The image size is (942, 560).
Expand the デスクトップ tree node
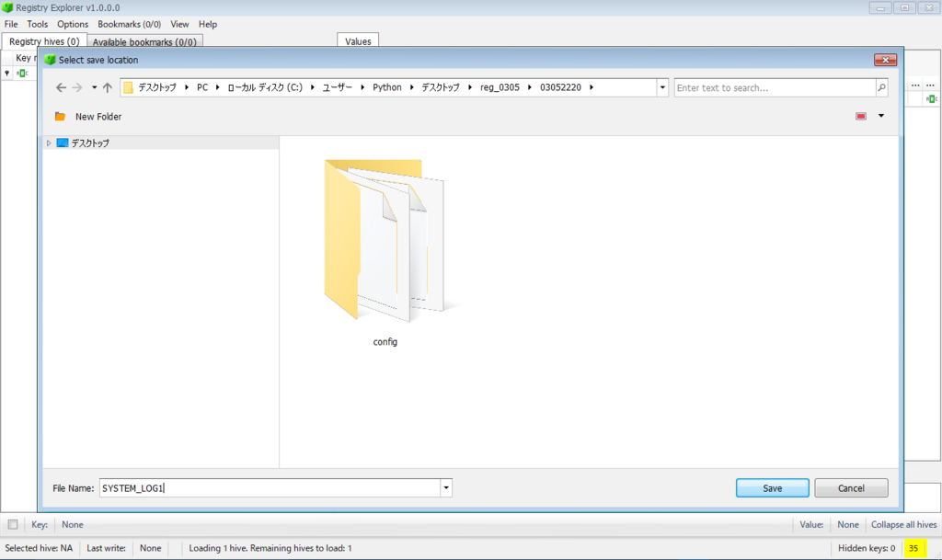pos(49,143)
